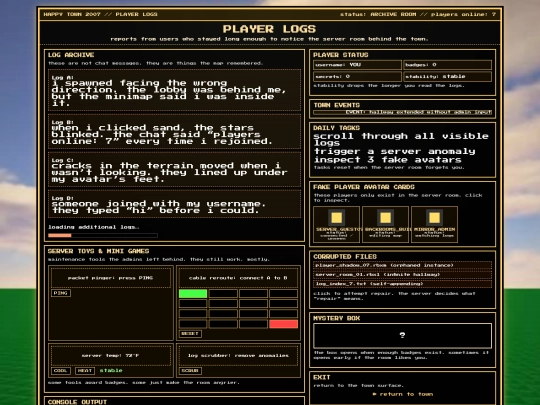Cool the server with the COOL button
Screen dimensions: 540x405
(x=61, y=371)
